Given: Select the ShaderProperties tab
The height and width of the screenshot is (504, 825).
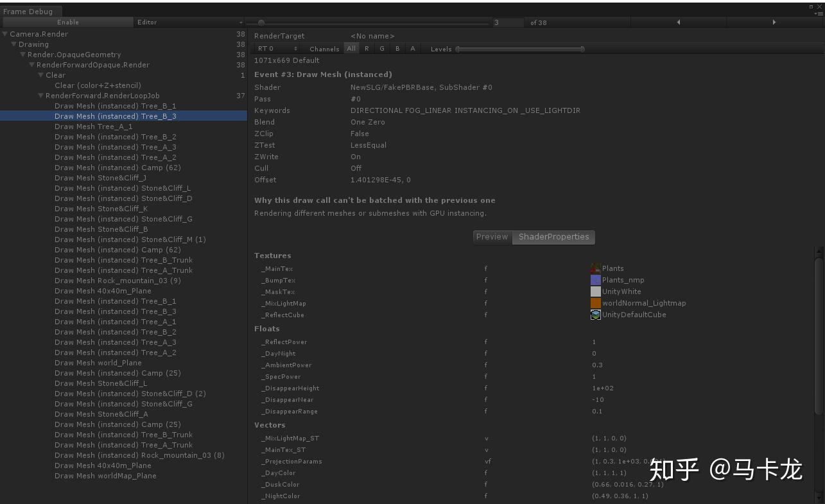Looking at the screenshot, I should [x=553, y=237].
